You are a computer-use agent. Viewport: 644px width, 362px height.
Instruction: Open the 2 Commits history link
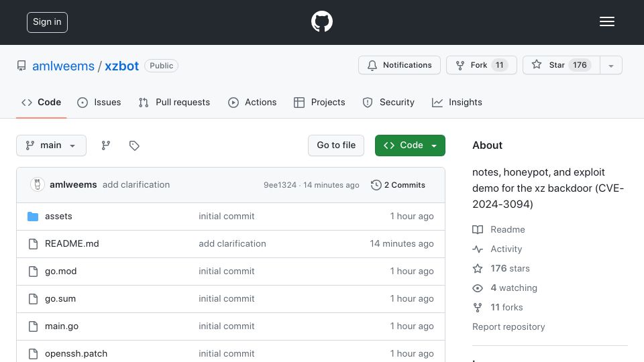click(398, 185)
